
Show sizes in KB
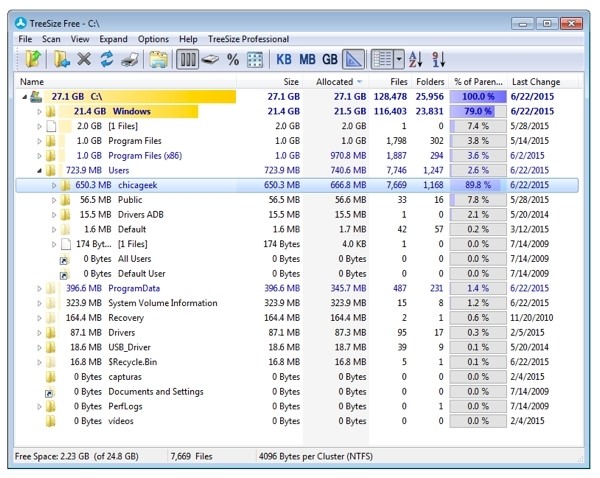pos(284,60)
